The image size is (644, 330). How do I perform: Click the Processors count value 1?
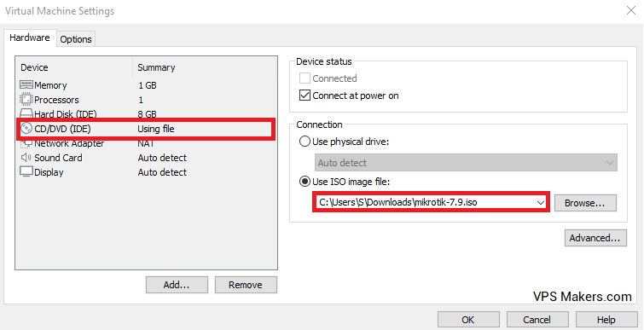(141, 100)
